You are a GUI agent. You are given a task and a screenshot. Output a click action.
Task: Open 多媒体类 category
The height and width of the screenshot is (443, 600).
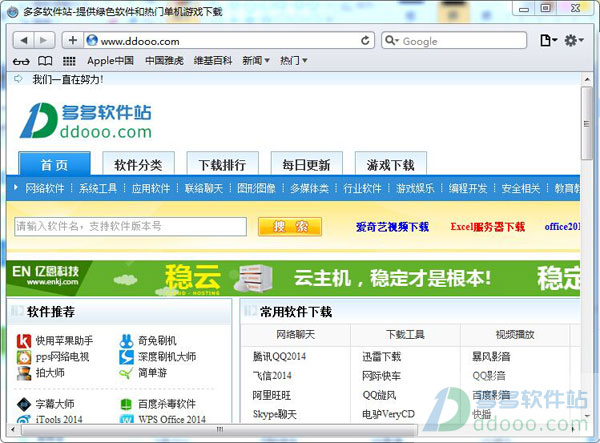click(x=309, y=188)
